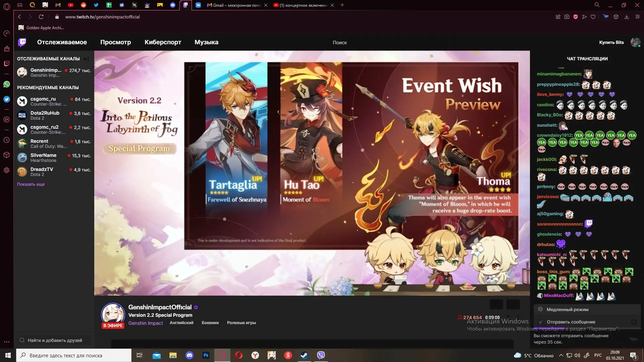
Task: Open Steam from the Windows taskbar
Action: 304,355
